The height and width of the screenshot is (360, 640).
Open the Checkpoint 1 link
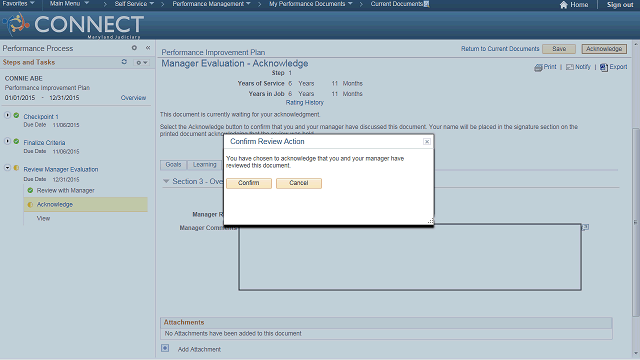pyautogui.click(x=41, y=117)
